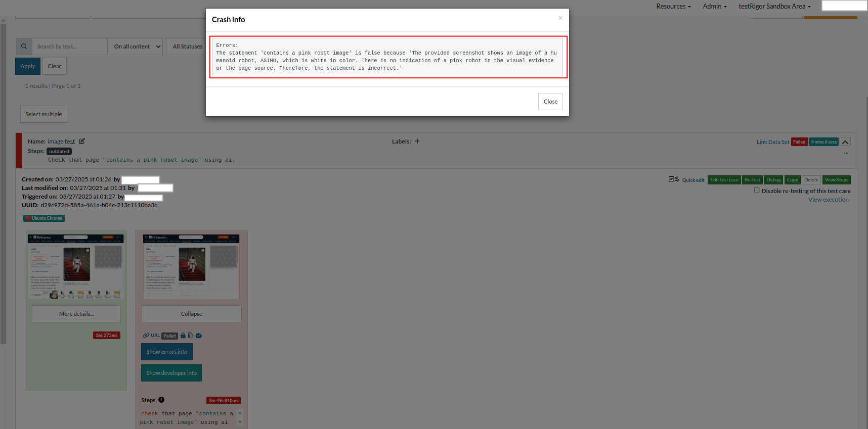
Task: Expand the All Statuses dropdown
Action: (187, 46)
